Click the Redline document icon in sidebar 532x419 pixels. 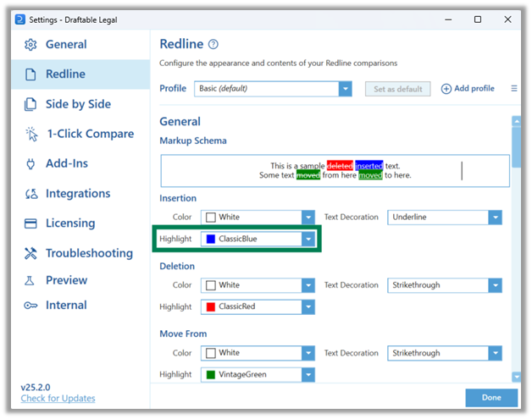30,74
